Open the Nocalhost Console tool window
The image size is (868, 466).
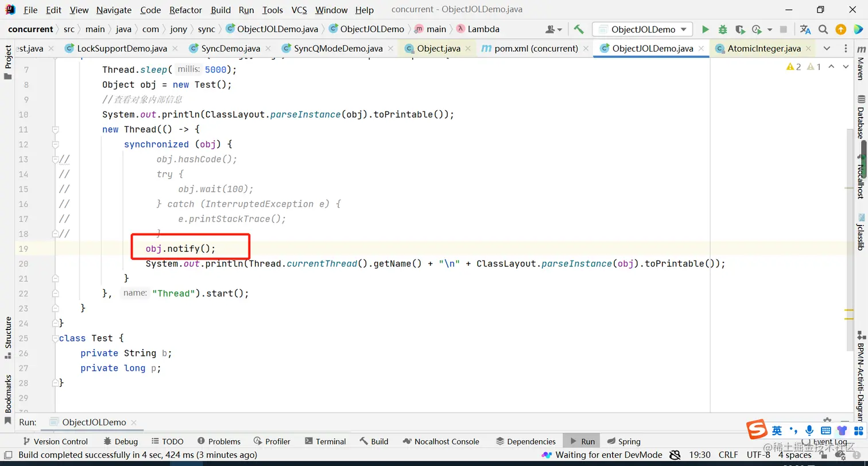tap(441, 441)
